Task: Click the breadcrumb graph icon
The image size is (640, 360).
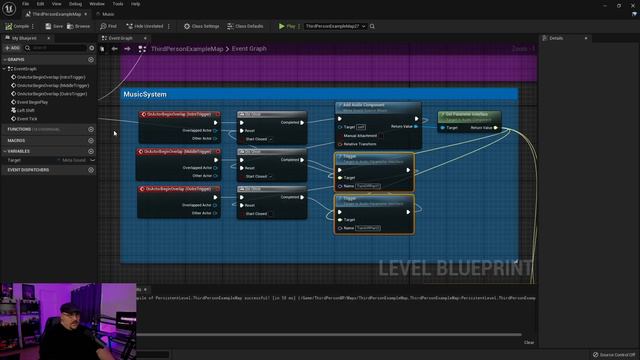Action: 142,49
